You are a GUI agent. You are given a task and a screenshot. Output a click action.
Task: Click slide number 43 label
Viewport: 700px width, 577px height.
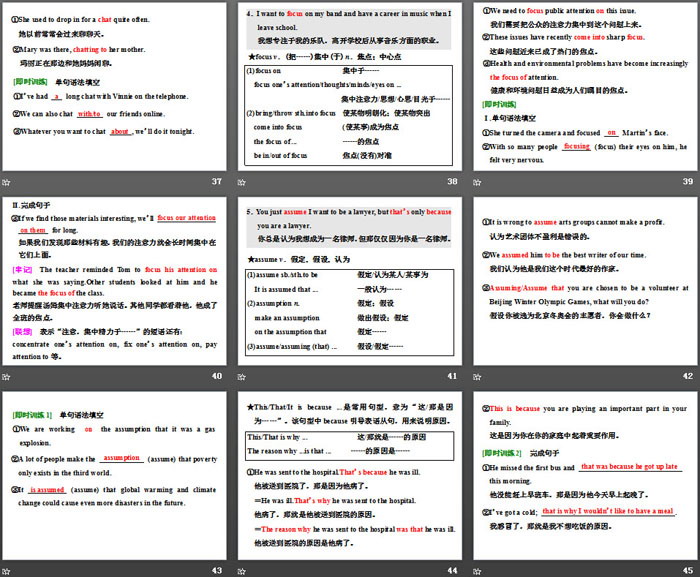(217, 570)
